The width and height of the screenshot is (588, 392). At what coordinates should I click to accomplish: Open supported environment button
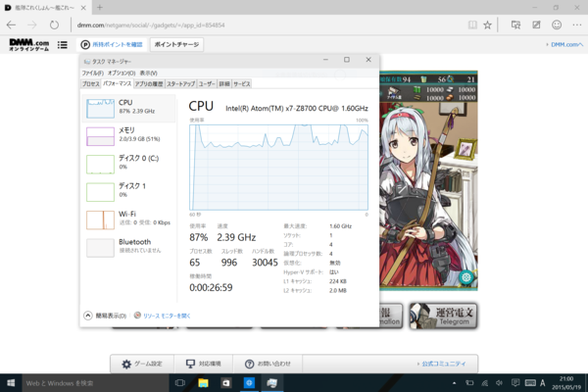tap(203, 364)
